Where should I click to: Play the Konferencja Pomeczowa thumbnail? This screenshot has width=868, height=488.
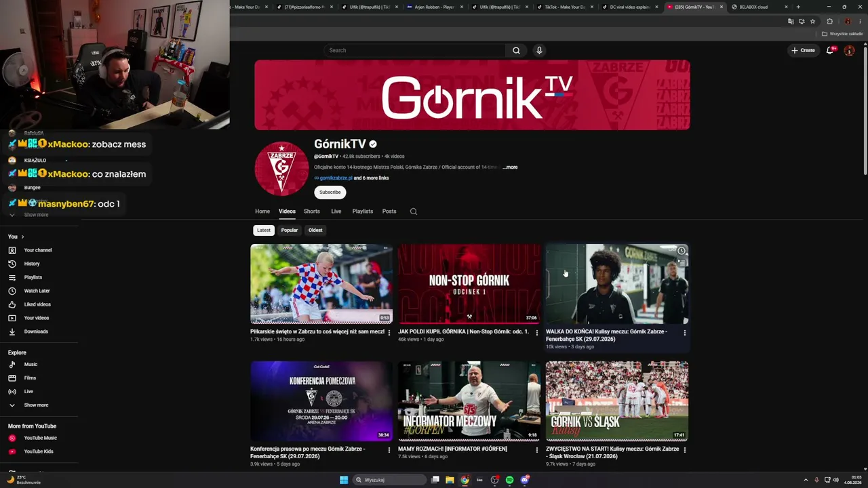(321, 401)
